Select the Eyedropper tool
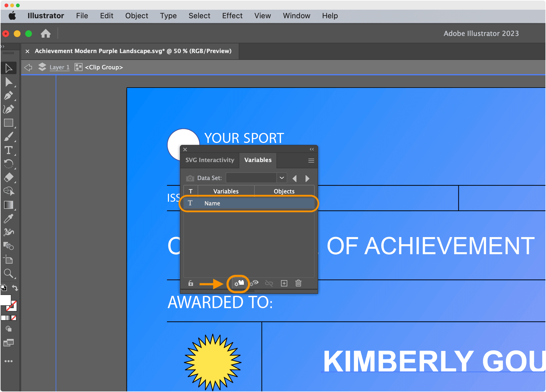 [x=9, y=219]
